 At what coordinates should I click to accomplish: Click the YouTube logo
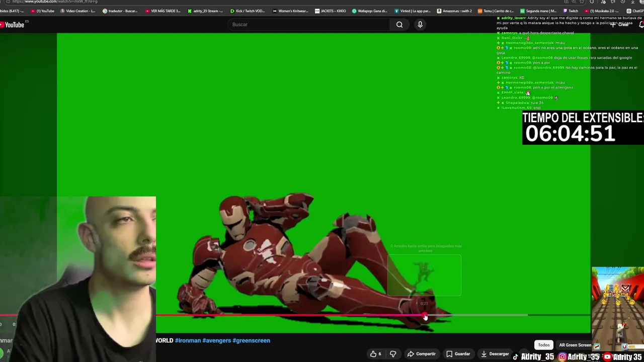[12, 25]
